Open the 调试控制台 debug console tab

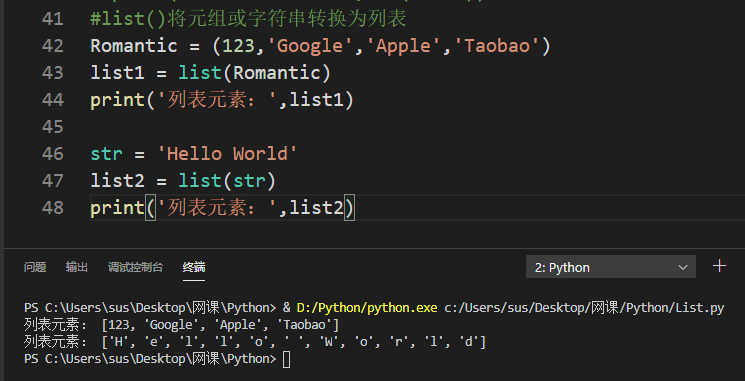pyautogui.click(x=135, y=267)
